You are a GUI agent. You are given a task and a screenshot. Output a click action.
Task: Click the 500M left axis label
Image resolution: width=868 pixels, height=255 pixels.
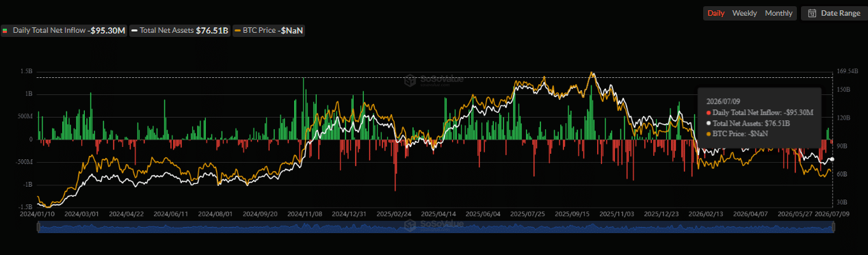pos(25,116)
